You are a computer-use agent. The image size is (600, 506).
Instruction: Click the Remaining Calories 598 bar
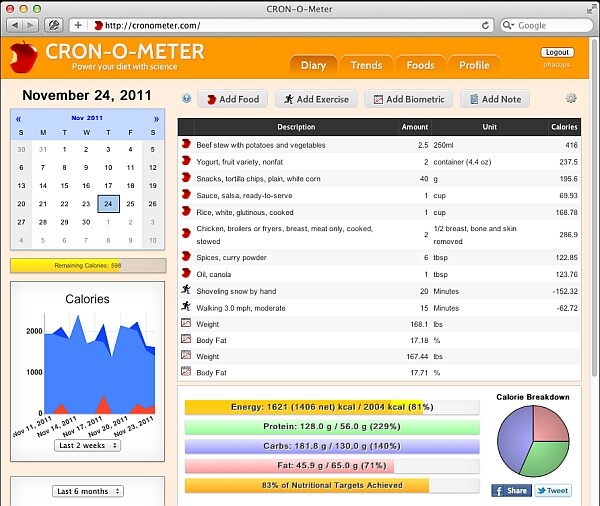pos(88,266)
